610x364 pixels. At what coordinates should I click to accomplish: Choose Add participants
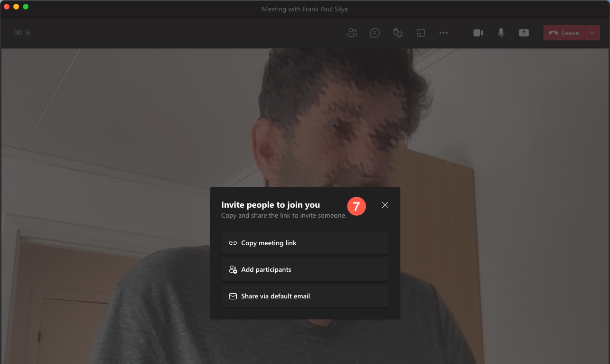pos(305,269)
